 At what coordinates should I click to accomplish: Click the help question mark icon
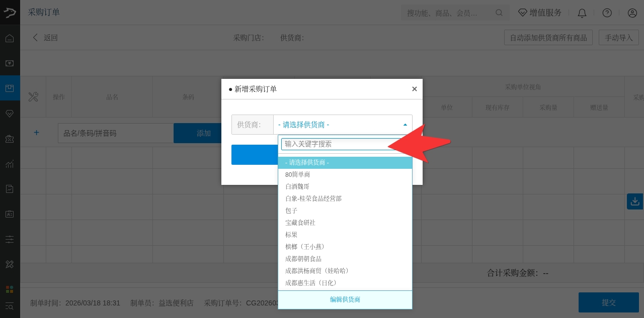point(607,13)
